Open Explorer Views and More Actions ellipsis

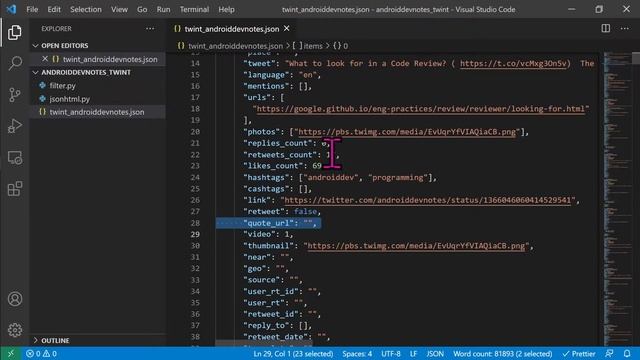pos(150,29)
